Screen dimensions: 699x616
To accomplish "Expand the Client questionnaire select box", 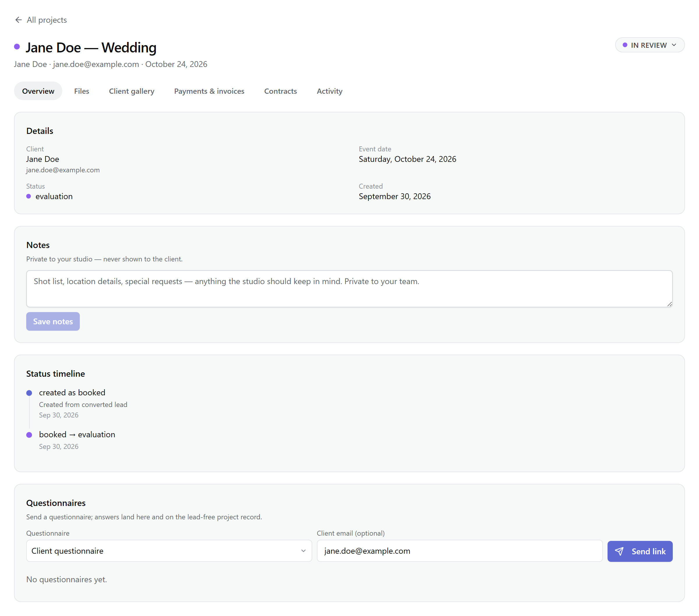I will click(x=169, y=551).
